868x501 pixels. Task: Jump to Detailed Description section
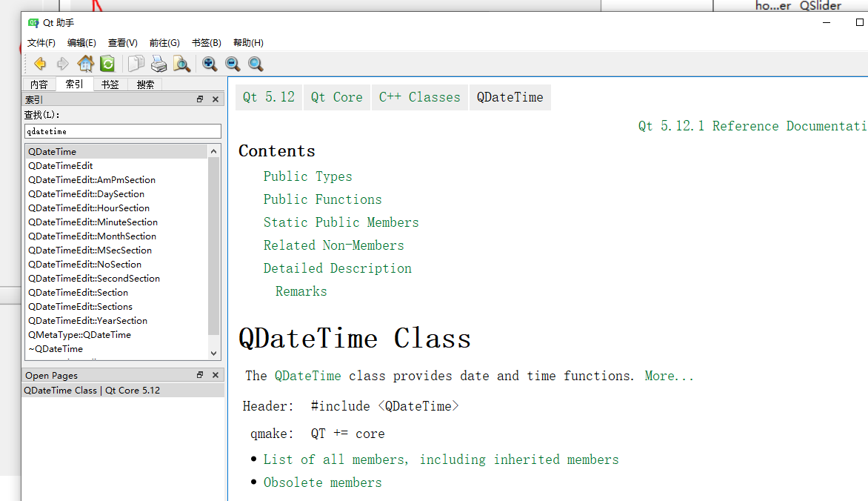point(338,268)
